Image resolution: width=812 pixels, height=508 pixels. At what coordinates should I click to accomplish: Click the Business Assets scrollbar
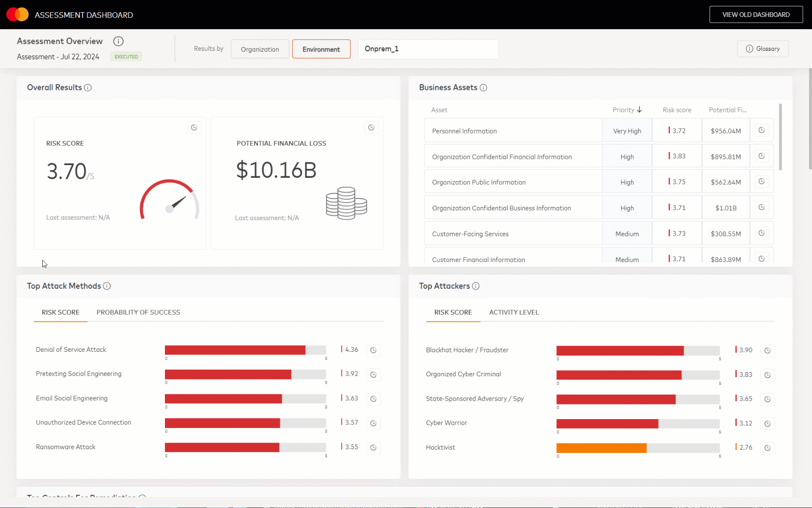tap(781, 136)
